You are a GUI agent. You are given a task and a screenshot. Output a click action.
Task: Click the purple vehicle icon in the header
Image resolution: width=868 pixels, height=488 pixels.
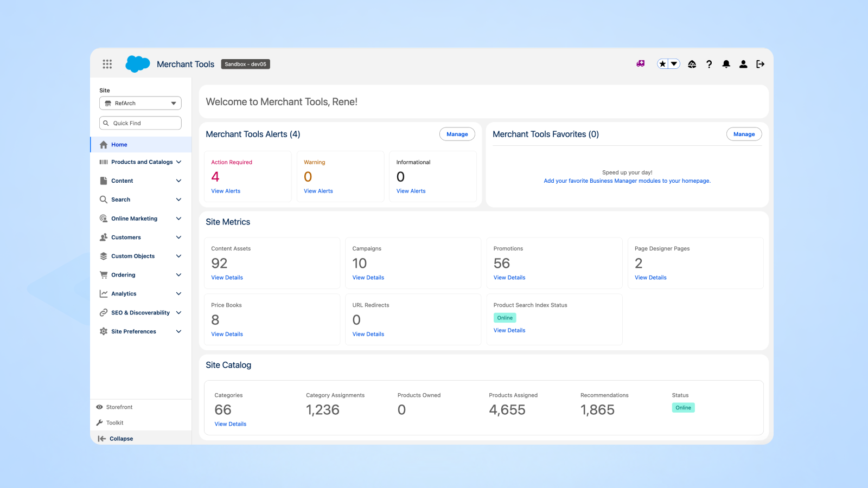640,63
